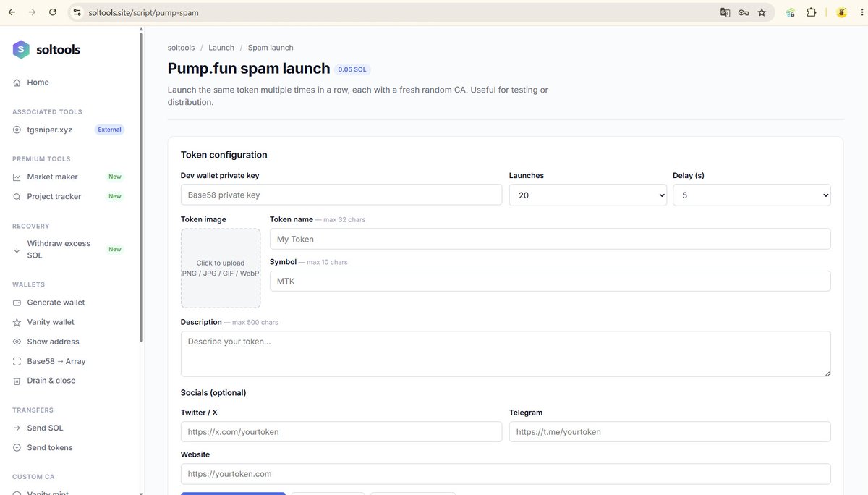Viewport: 868px width, 495px height.
Task: Click the tgsniper.xyz globe icon
Action: pos(17,130)
